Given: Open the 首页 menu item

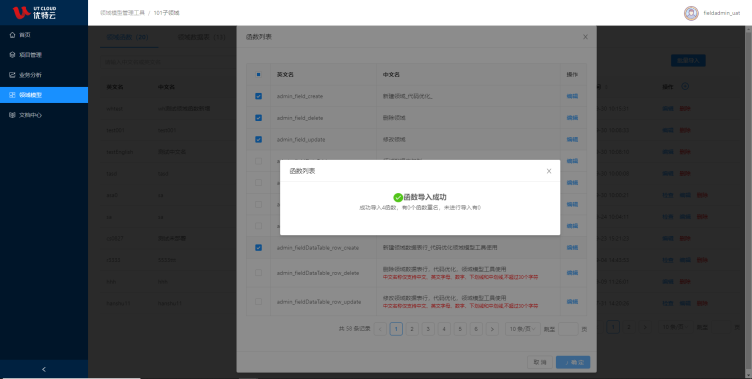Looking at the screenshot, I should click(x=44, y=35).
